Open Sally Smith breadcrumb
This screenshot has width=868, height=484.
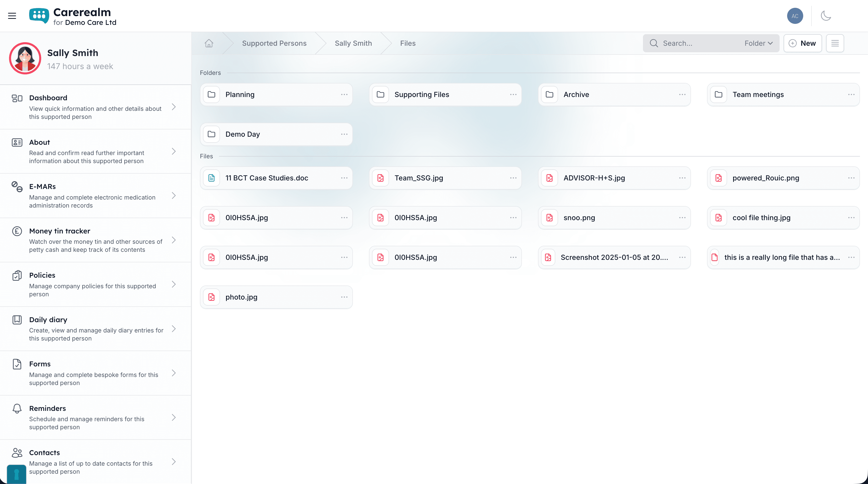(x=353, y=43)
